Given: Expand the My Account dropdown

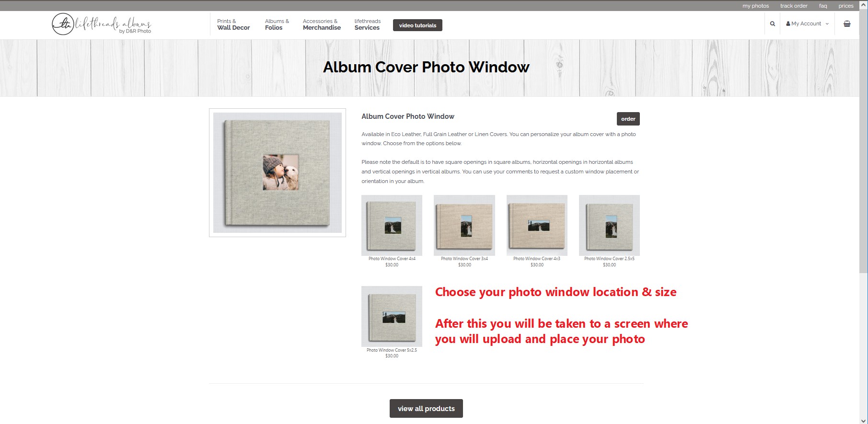Looking at the screenshot, I should click(x=807, y=23).
